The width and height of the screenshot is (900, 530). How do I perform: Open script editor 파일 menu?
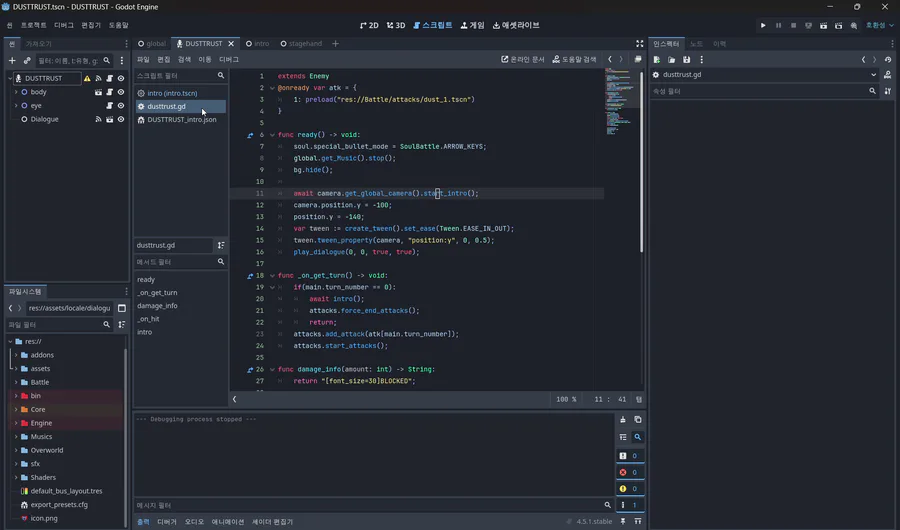pos(143,60)
